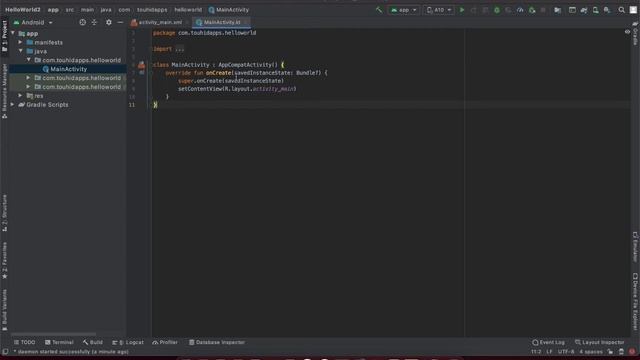Toggle the Build Variants side tab

point(4,309)
